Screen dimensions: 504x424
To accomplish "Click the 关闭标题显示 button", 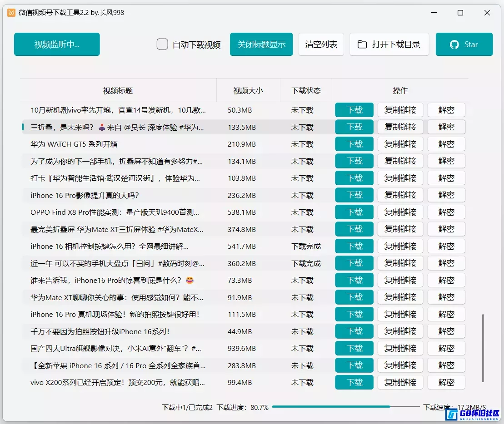I will (x=261, y=44).
